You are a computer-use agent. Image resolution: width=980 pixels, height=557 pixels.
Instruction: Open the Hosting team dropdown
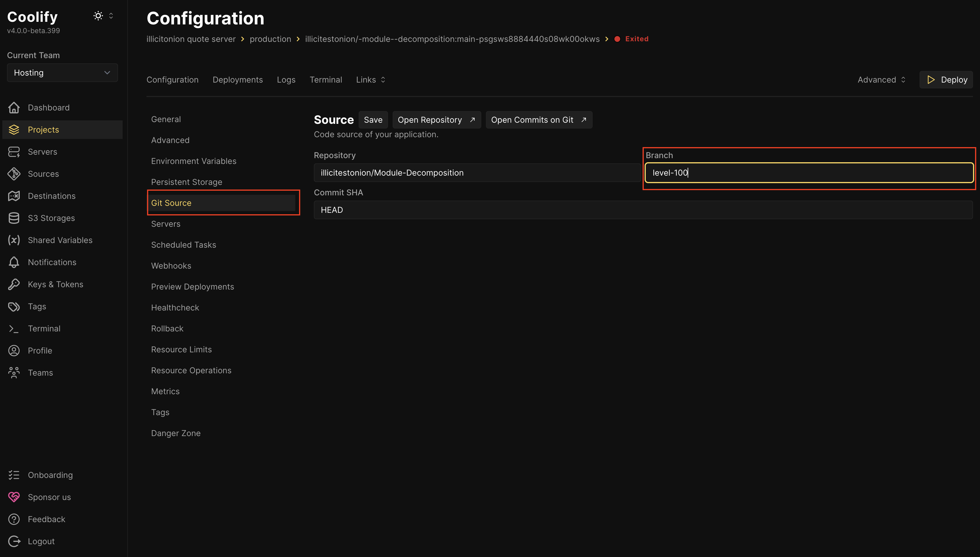pos(62,72)
